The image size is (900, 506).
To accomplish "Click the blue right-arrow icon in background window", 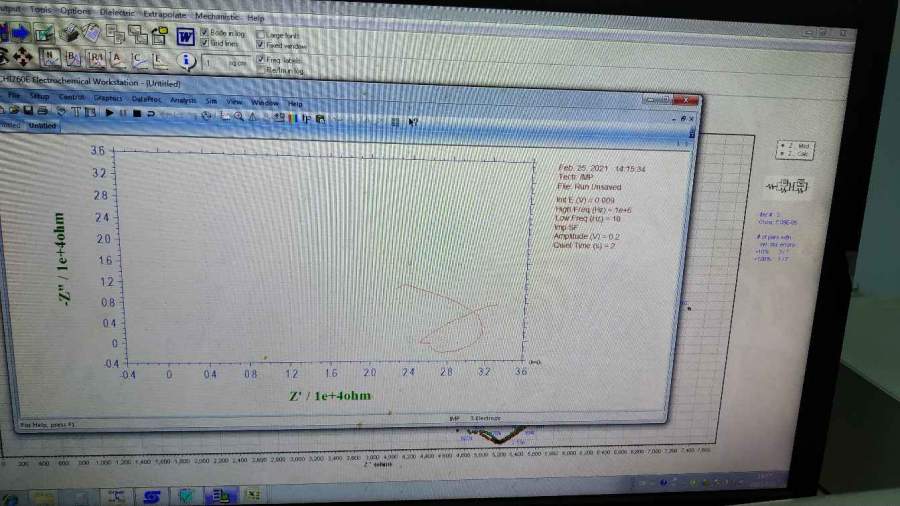I will coord(22,33).
